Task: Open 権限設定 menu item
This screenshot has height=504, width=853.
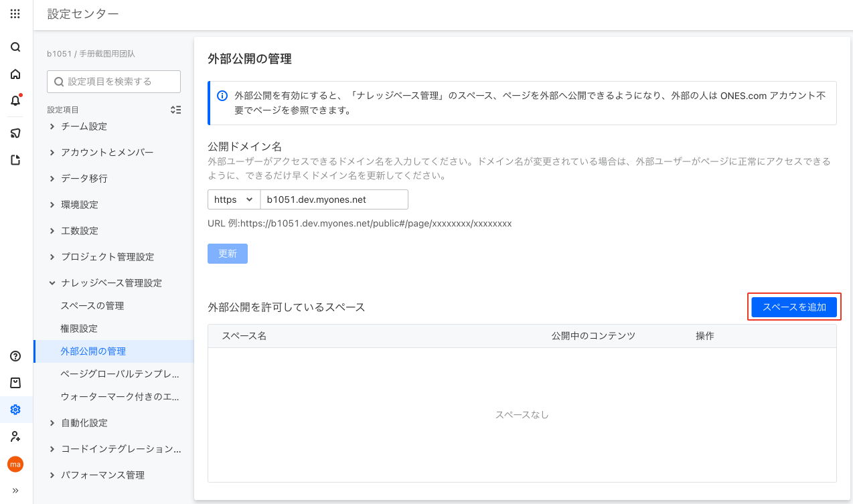Action: pyautogui.click(x=79, y=329)
